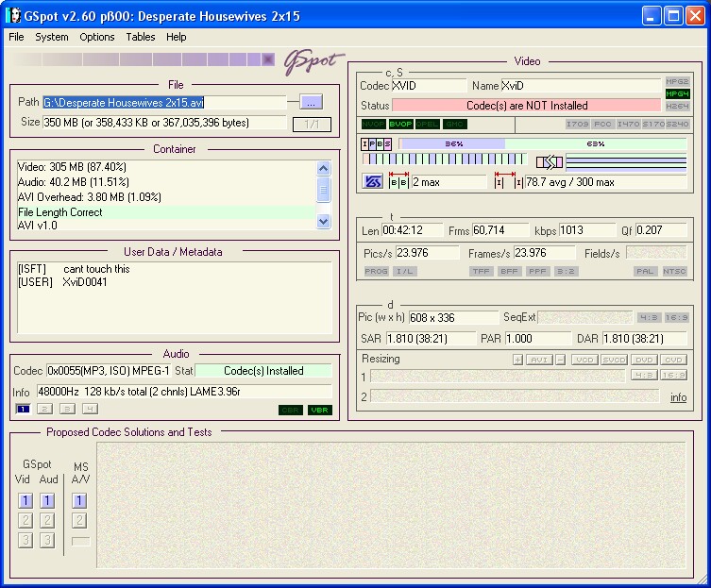711x588 pixels.
Task: Click the B-frame distance icon beside 2 max
Action: [x=399, y=180]
